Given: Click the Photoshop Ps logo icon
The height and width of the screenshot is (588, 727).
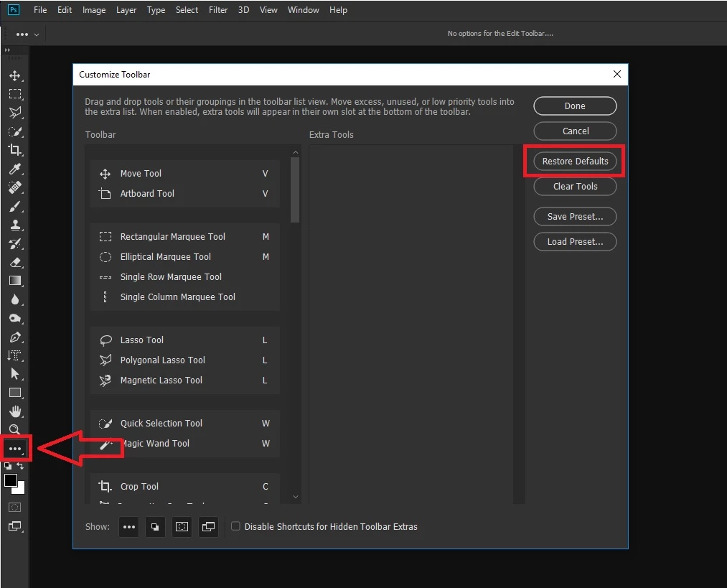Looking at the screenshot, I should click(14, 10).
